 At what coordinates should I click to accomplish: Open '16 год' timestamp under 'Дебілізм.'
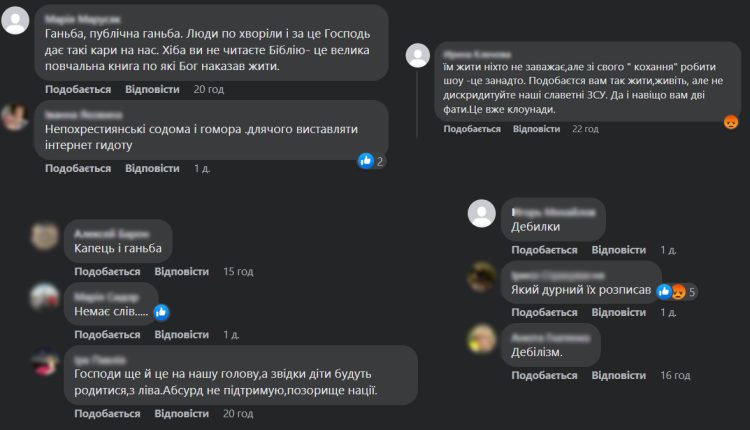[675, 375]
